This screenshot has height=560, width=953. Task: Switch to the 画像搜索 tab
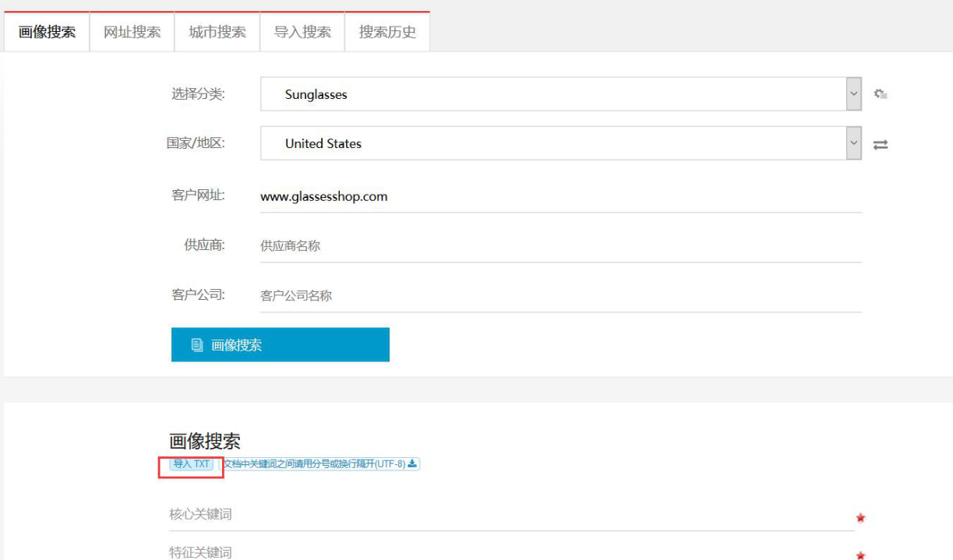pyautogui.click(x=47, y=32)
